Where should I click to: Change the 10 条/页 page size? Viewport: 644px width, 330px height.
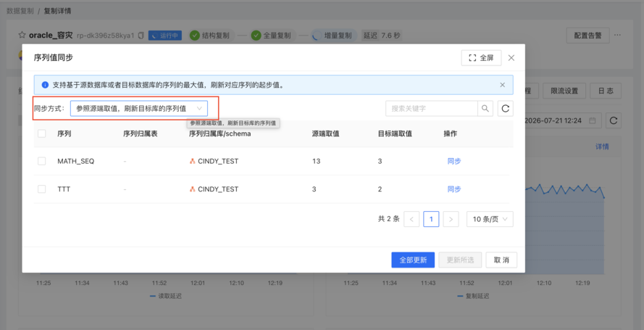click(490, 219)
